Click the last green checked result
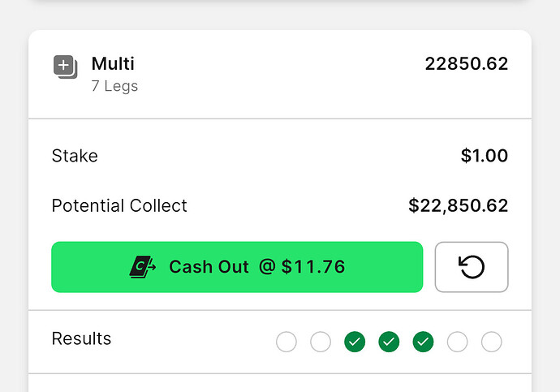This screenshot has height=392, width=560. click(423, 342)
